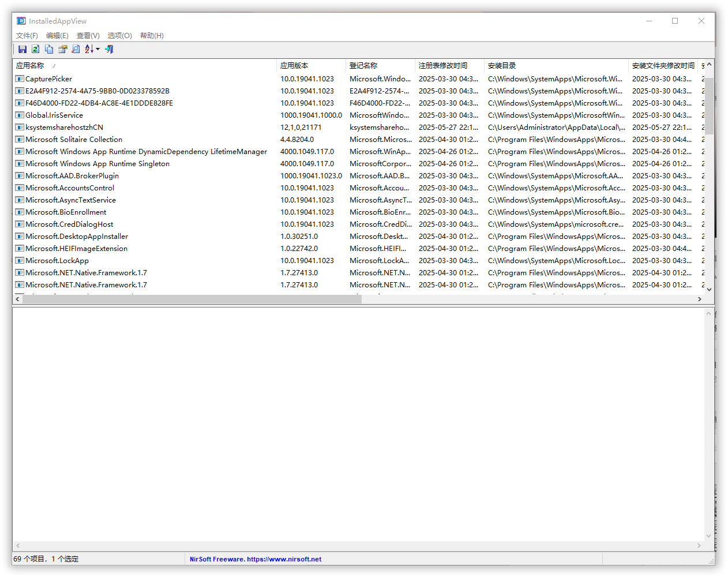The image size is (728, 577).
Task: Sort by the 应用版本 column header
Action: pos(311,66)
